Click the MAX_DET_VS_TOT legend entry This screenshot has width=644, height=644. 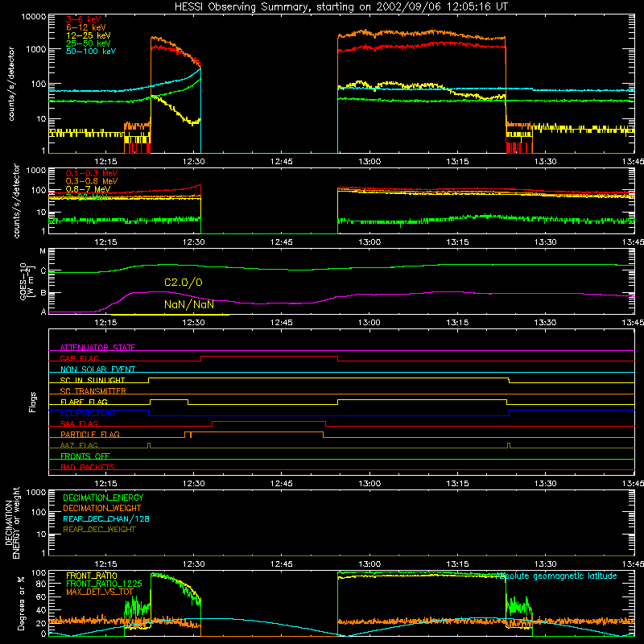pos(100,592)
